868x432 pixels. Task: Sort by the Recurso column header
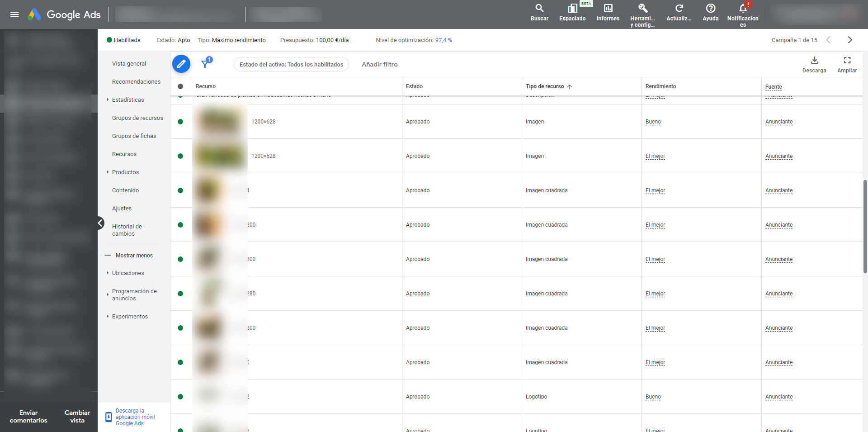coord(205,86)
